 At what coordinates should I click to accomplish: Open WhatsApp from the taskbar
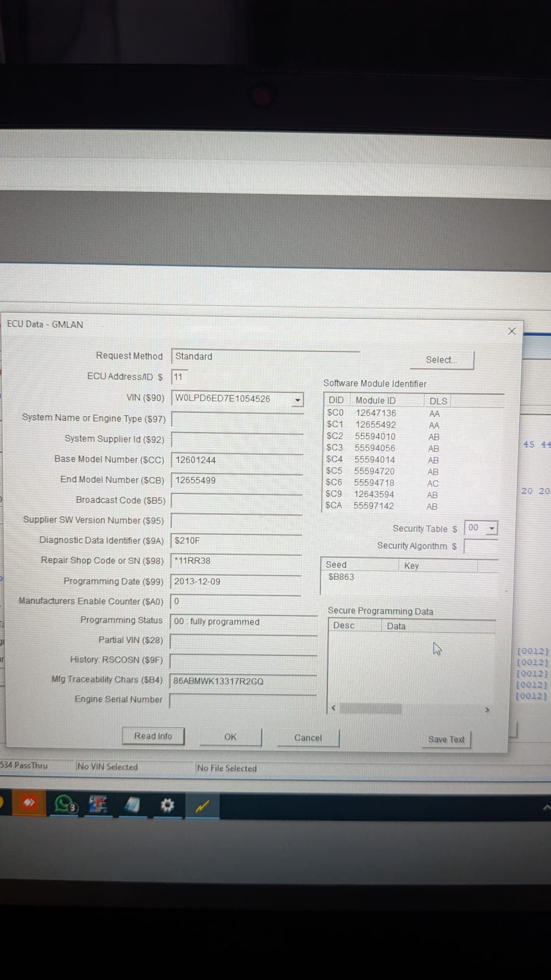pos(65,804)
